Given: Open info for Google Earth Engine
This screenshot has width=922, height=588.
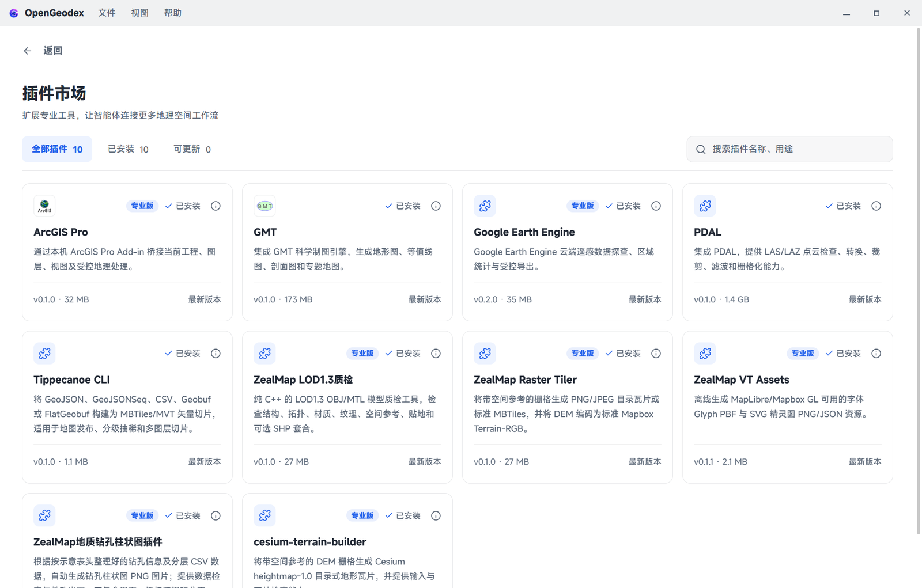Looking at the screenshot, I should click(x=656, y=206).
